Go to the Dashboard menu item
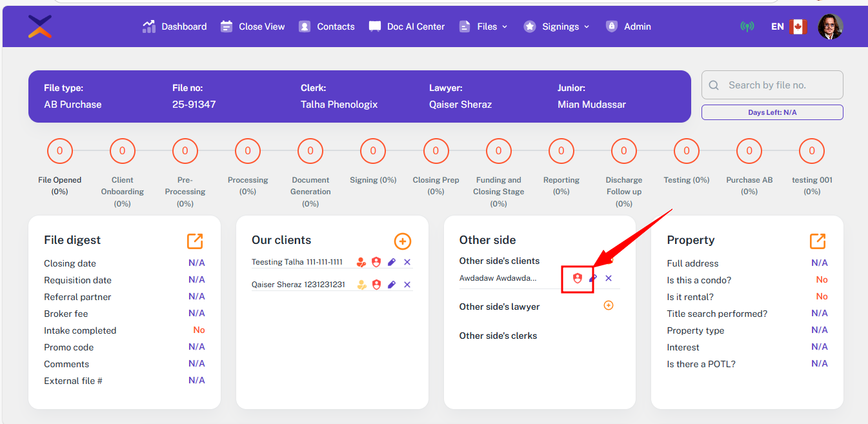 point(175,26)
